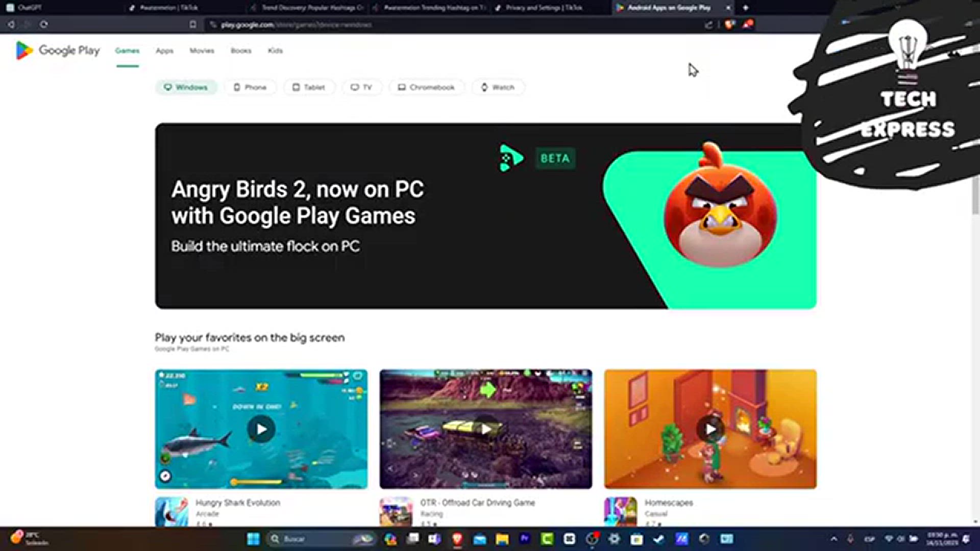Close the Android Apps on Google Play tab

click(728, 8)
